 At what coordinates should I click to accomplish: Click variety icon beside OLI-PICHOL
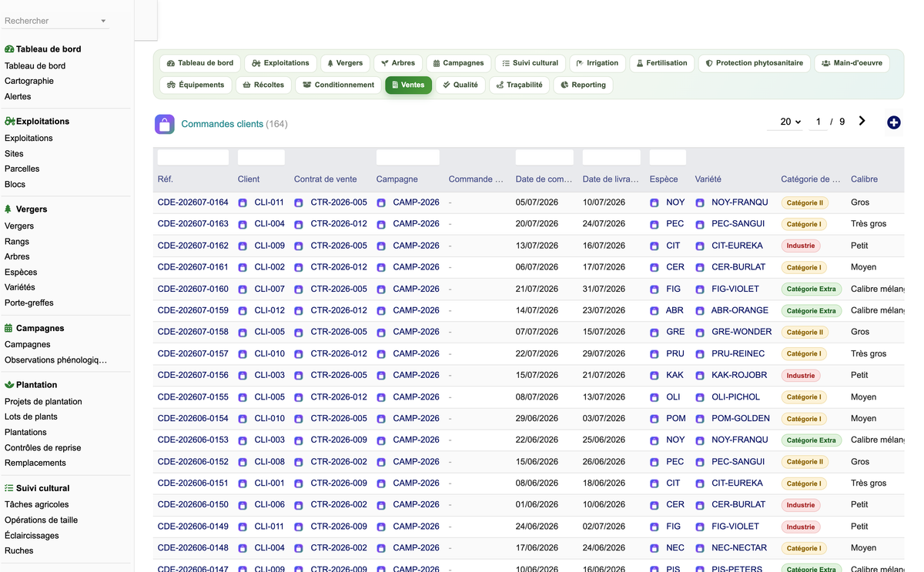(700, 397)
